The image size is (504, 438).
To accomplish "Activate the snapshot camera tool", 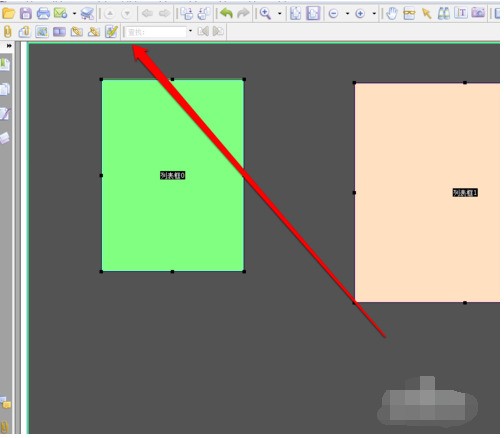I will [x=478, y=13].
